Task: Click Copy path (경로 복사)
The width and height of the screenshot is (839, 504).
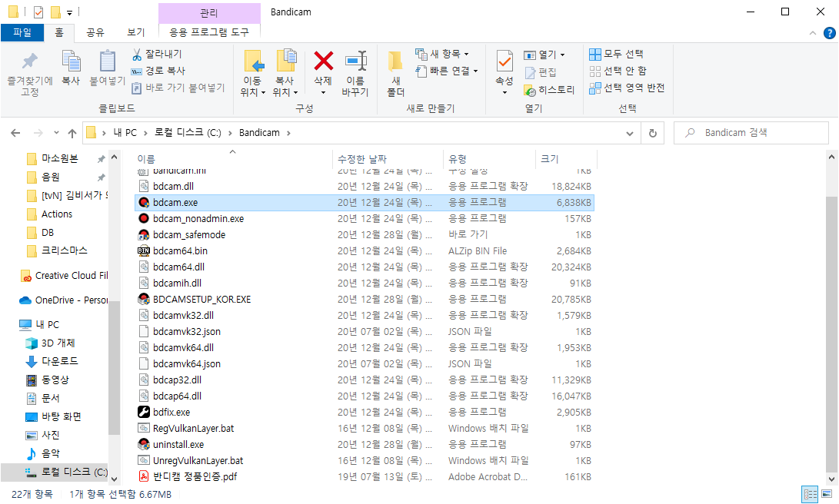Action: point(158,71)
